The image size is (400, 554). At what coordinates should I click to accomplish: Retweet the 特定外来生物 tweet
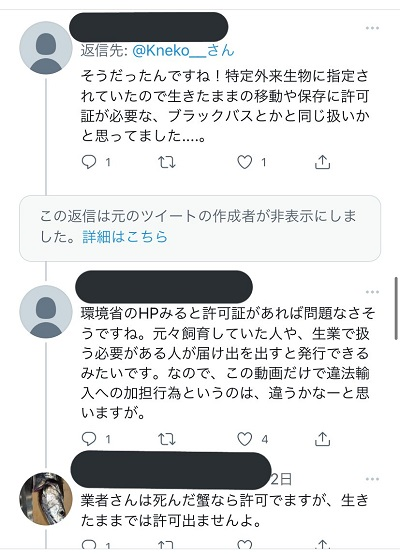coord(166,162)
